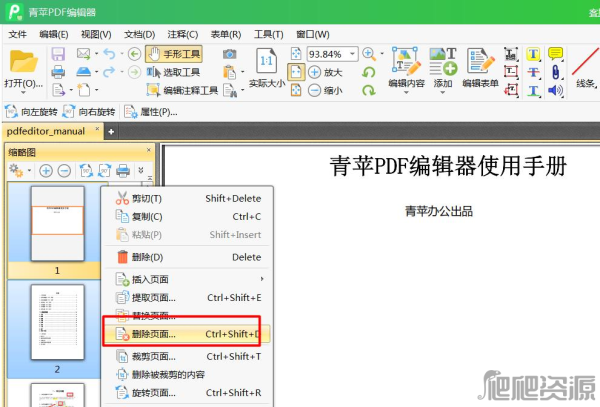Rotate page right (向右旋转)

89,112
